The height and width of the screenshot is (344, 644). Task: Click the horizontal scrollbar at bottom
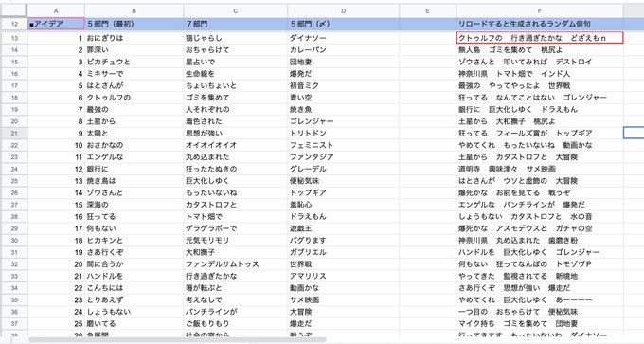point(177,340)
